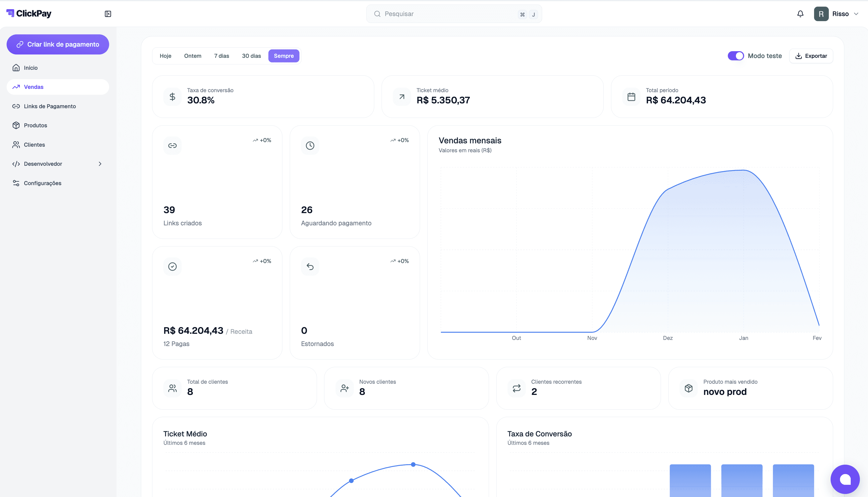Click the Clientes people icon
The image size is (868, 497).
[16, 144]
